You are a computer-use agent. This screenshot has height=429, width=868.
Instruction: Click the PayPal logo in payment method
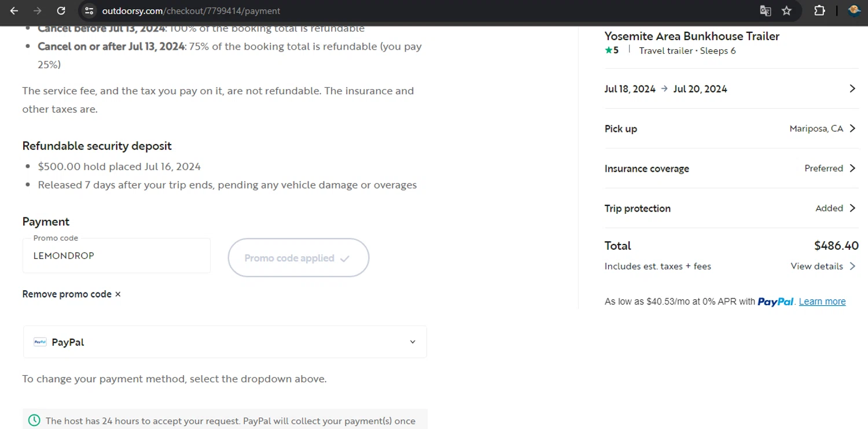tap(40, 342)
